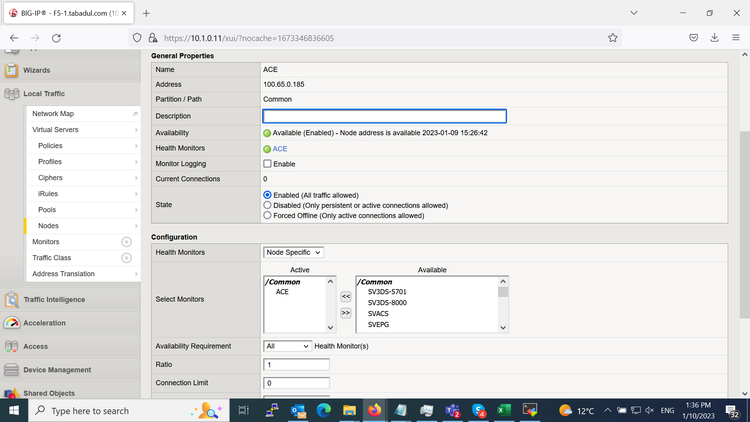The height and width of the screenshot is (422, 750).
Task: Open the Network Map menu item
Action: pos(53,114)
